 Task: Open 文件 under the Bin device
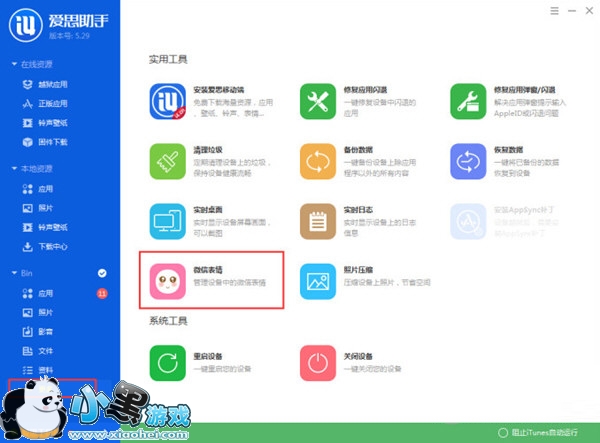click(38, 351)
